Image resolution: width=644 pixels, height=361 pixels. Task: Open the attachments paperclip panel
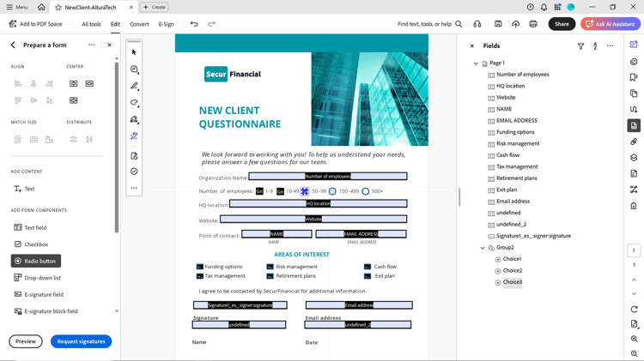click(634, 142)
